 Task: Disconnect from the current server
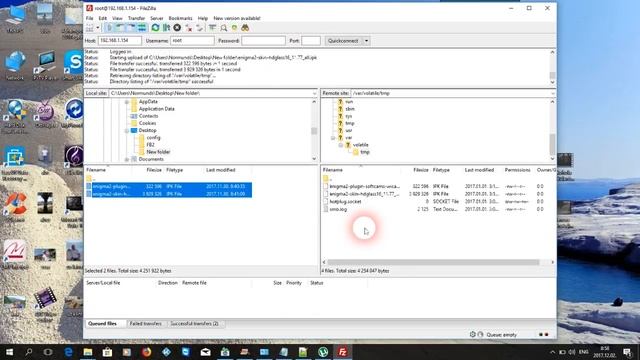[x=189, y=28]
